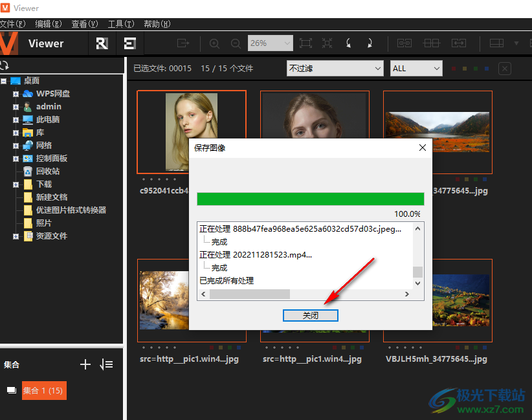Select the 回收站 folder
The height and width of the screenshot is (420, 532).
48,171
